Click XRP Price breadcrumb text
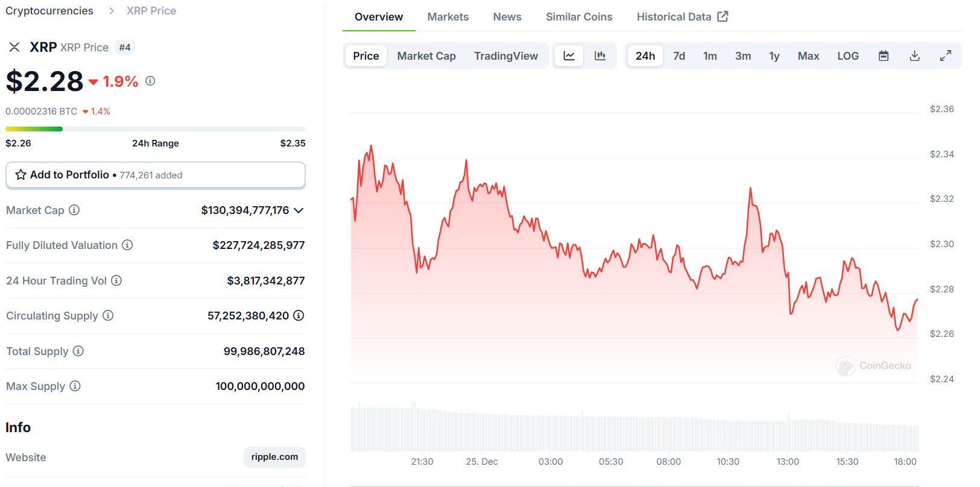The width and height of the screenshot is (980, 487). (x=151, y=11)
